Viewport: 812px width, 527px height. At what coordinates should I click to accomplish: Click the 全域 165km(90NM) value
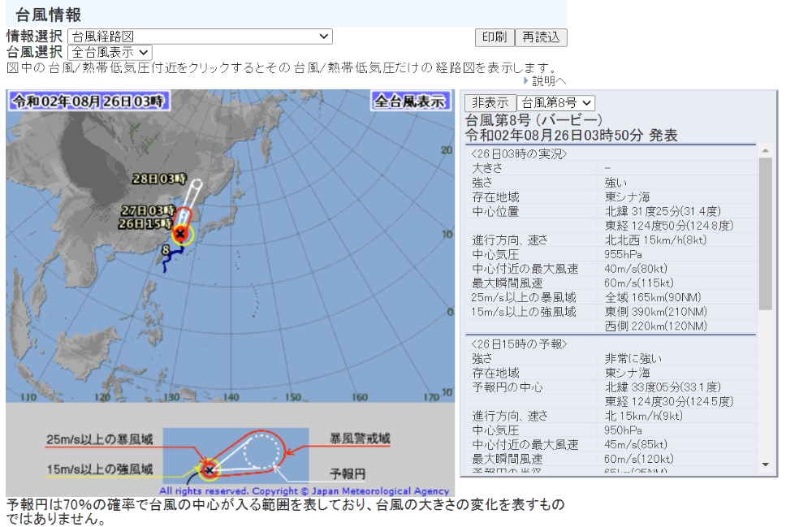(x=653, y=297)
